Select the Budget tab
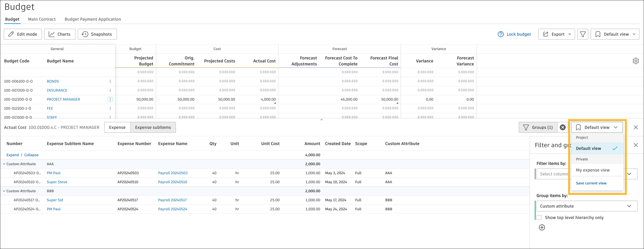This screenshot has height=249, width=644. point(12,19)
